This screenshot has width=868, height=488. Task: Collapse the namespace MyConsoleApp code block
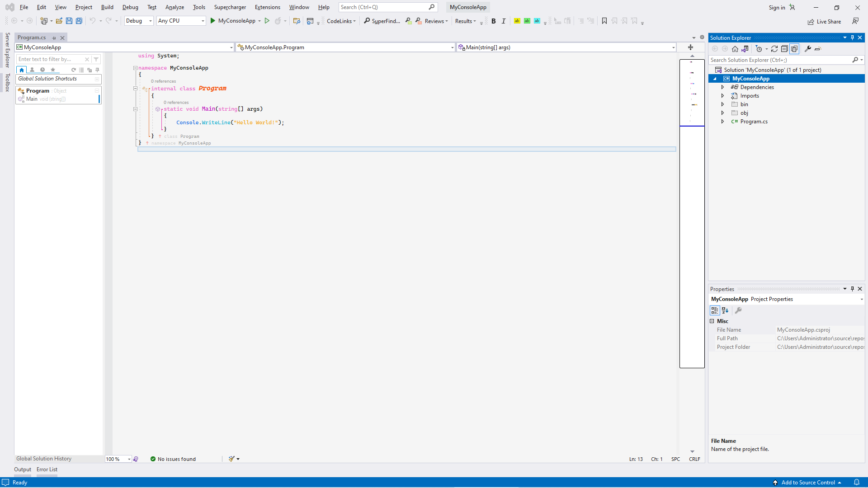135,68
